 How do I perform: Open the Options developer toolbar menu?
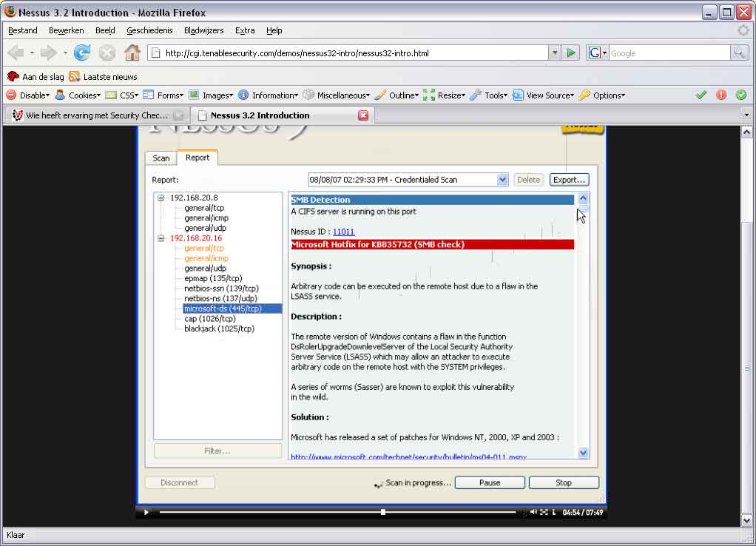[602, 95]
